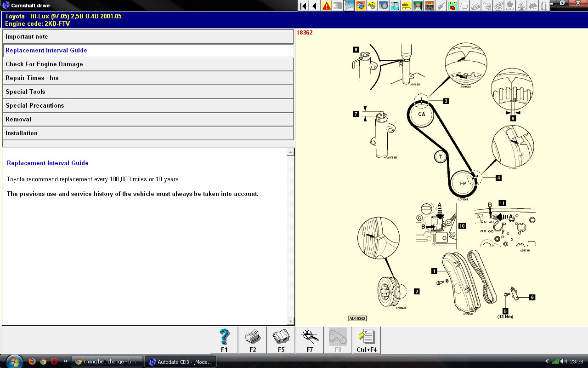
Task: Open the Special Precautions section
Action: (148, 105)
